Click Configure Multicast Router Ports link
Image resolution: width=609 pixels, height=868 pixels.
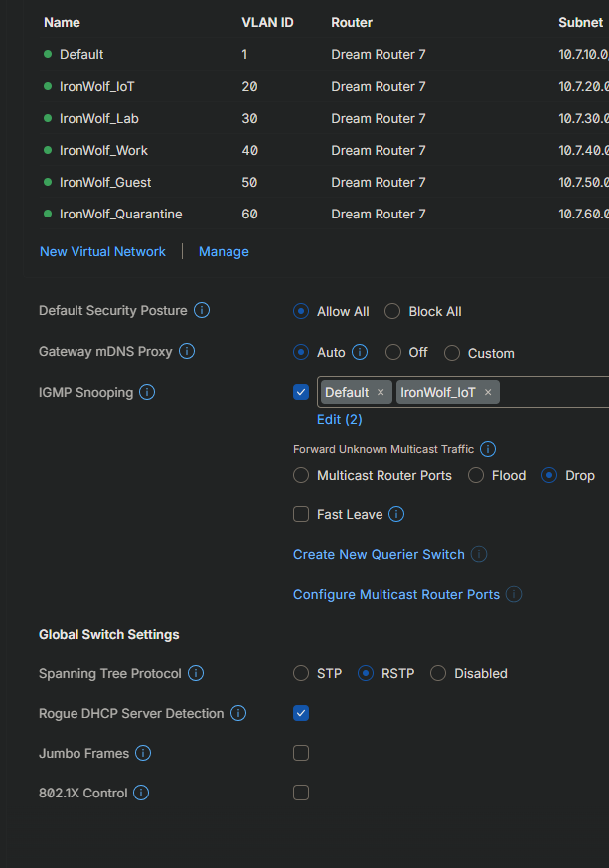click(x=395, y=594)
